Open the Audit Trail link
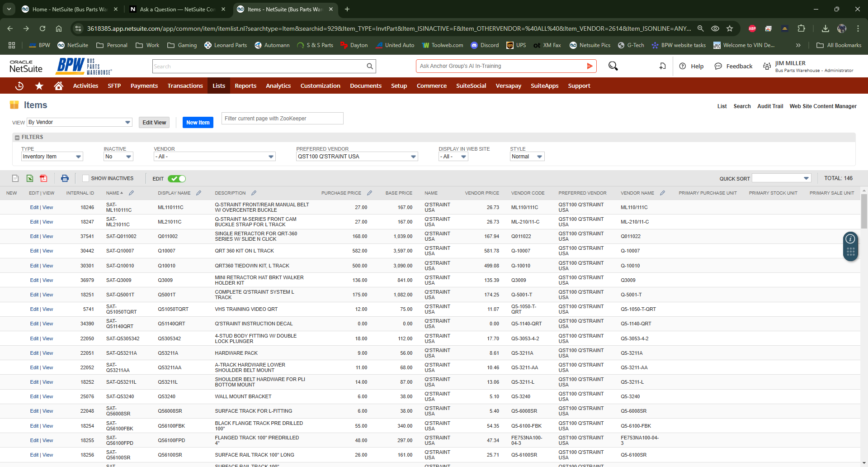This screenshot has height=467, width=868. (770, 106)
